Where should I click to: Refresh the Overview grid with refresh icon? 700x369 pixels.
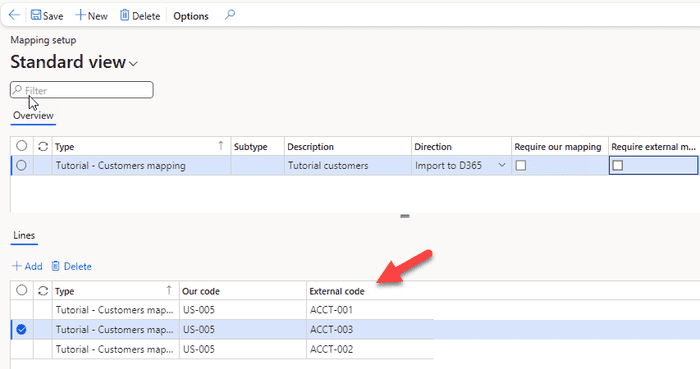[x=43, y=146]
